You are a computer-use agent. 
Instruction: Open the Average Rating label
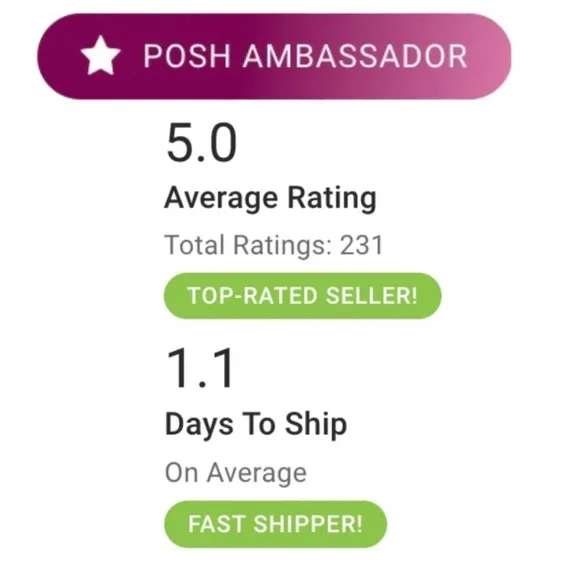click(x=270, y=199)
